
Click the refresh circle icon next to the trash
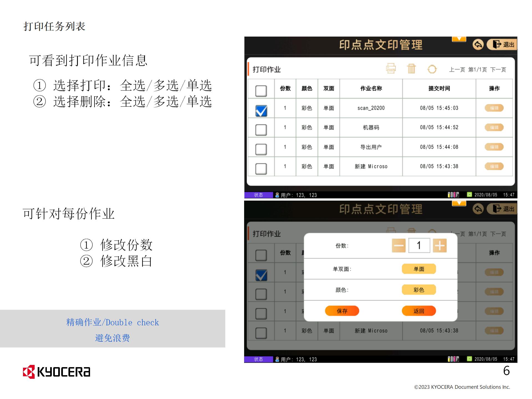[x=432, y=69]
